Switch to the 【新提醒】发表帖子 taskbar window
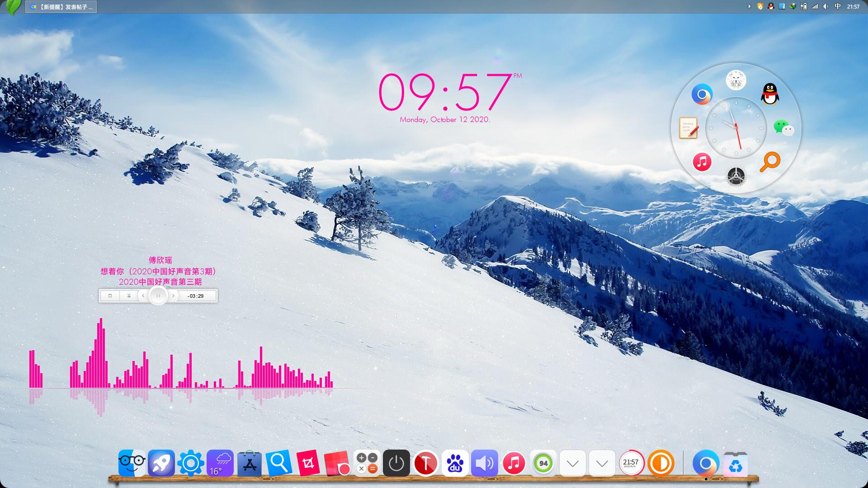This screenshot has width=868, height=488. click(x=61, y=7)
